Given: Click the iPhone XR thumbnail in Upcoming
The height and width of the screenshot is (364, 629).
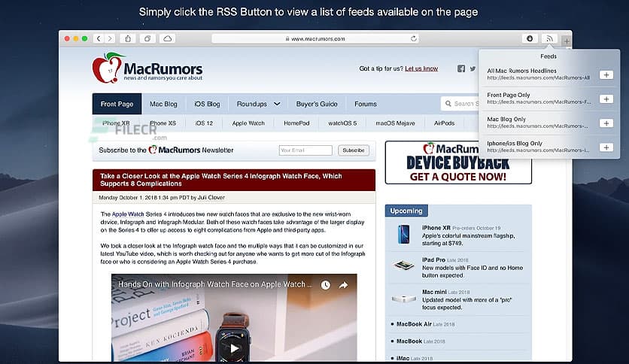Looking at the screenshot, I should [403, 235].
